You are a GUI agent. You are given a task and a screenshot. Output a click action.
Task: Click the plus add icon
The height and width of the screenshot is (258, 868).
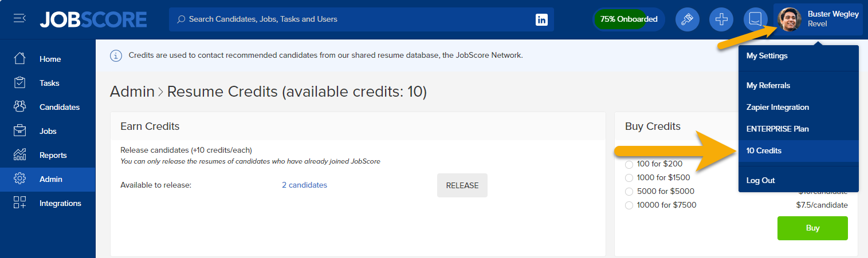721,19
